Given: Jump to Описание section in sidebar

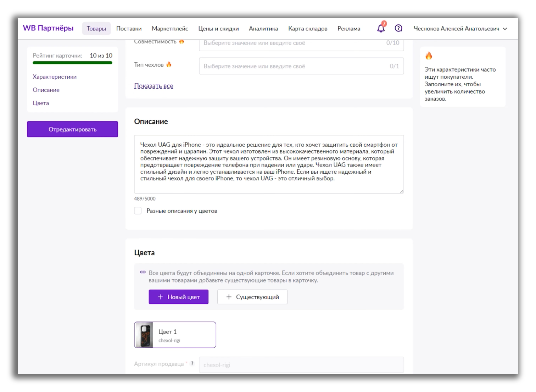Looking at the screenshot, I should [46, 90].
